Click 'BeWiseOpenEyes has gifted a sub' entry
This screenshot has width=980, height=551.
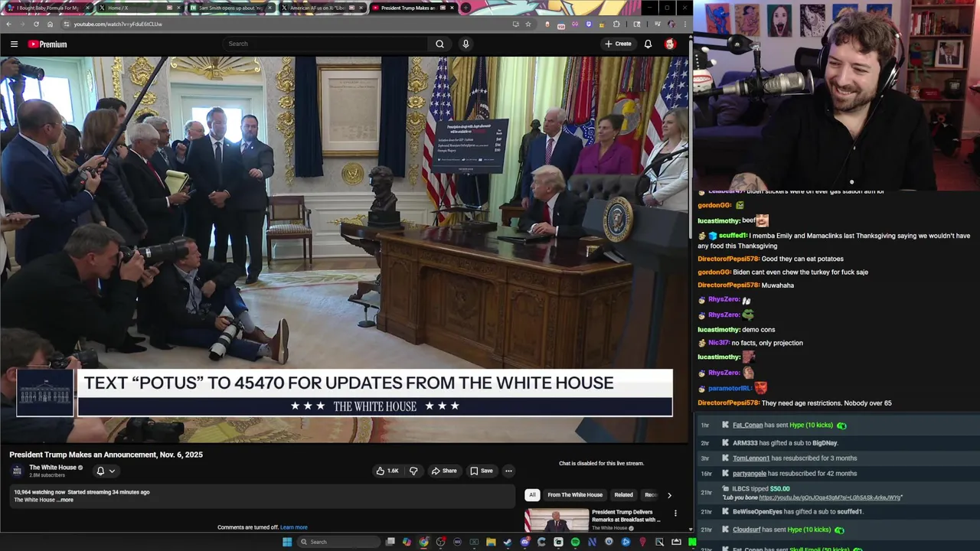click(x=798, y=511)
